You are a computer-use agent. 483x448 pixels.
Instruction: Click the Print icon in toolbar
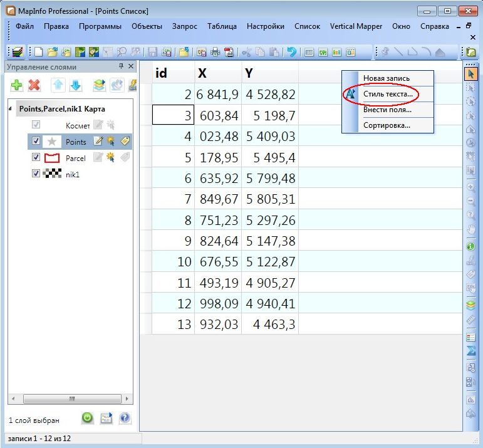pos(215,52)
